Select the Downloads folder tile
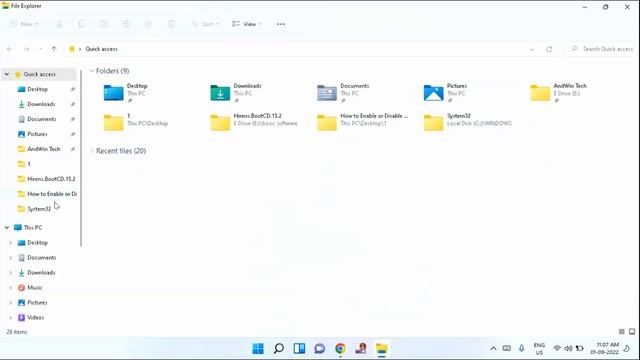The height and width of the screenshot is (360, 640). (x=236, y=93)
